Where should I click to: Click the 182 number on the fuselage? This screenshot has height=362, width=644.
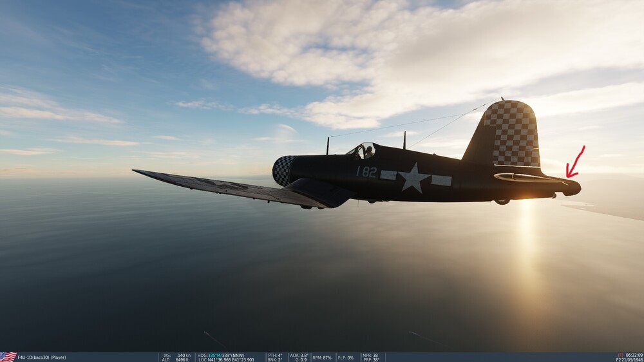[x=366, y=172]
